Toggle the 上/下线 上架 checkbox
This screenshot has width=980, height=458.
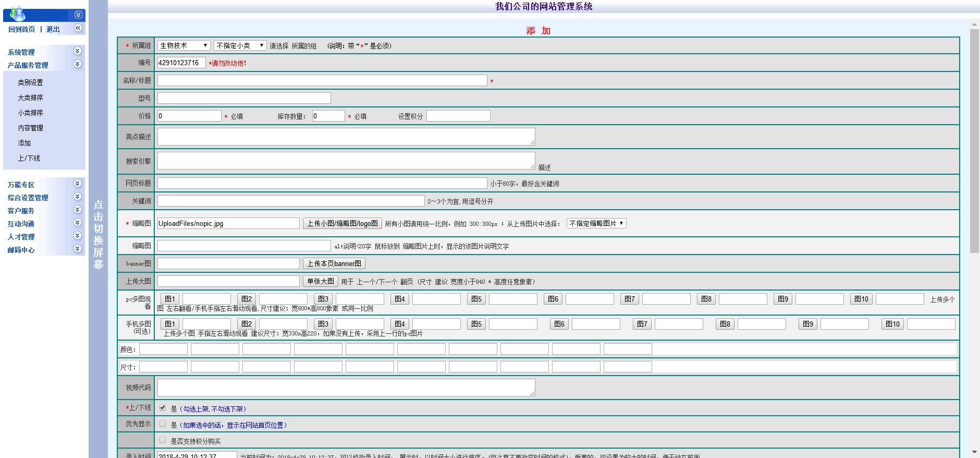pyautogui.click(x=163, y=408)
